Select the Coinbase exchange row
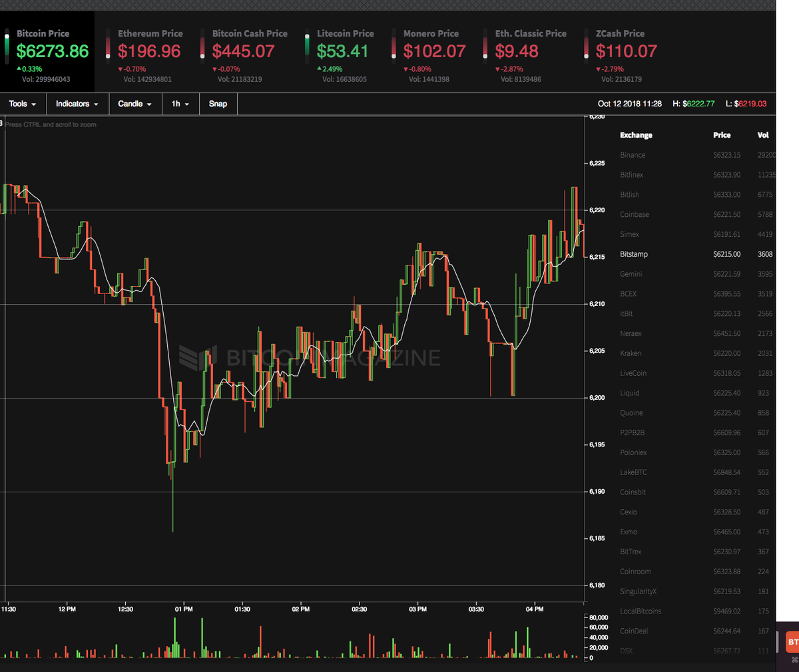Viewport: 799px width, 672px height. [x=697, y=215]
